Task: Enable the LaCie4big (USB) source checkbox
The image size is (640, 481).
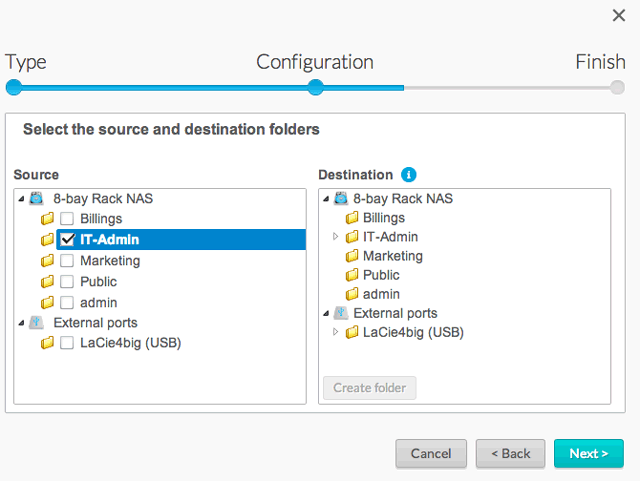Action: click(x=67, y=343)
